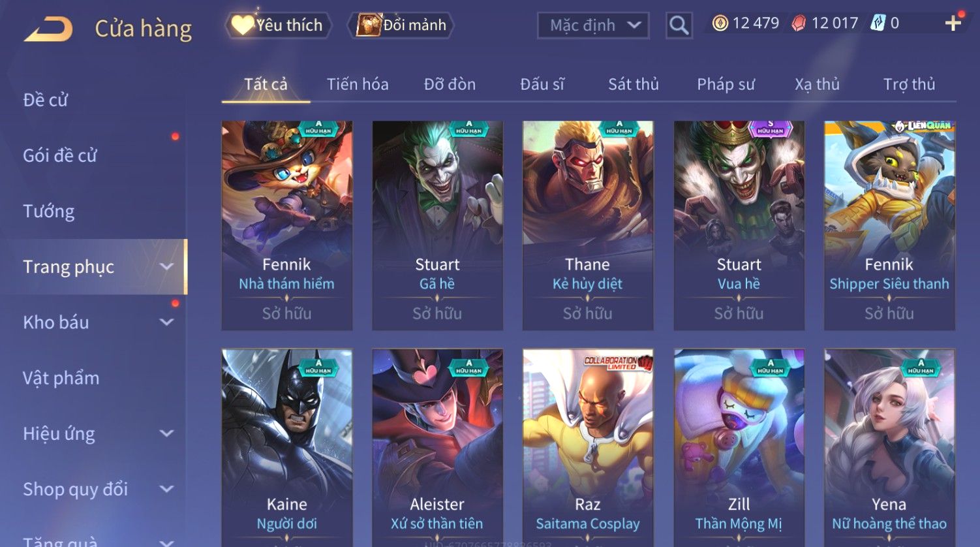Click the gold coin balance icon
The width and height of the screenshot is (980, 547).
(x=720, y=23)
